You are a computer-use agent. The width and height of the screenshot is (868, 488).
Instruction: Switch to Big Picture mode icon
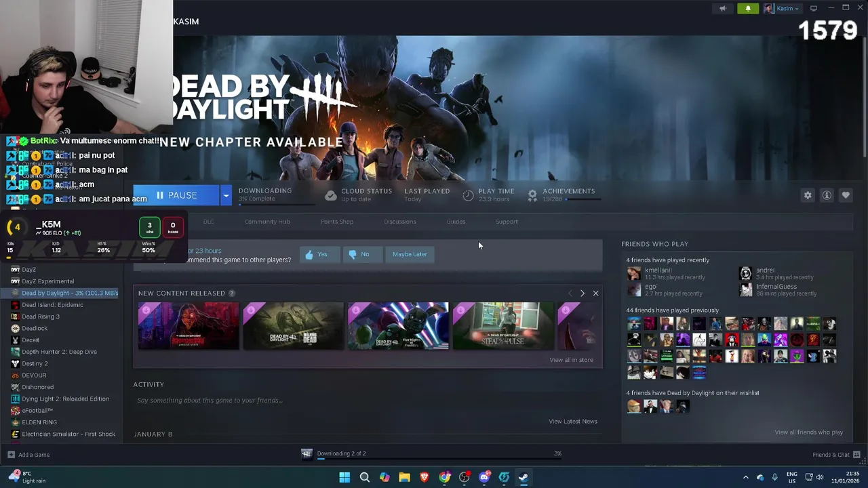coord(814,8)
